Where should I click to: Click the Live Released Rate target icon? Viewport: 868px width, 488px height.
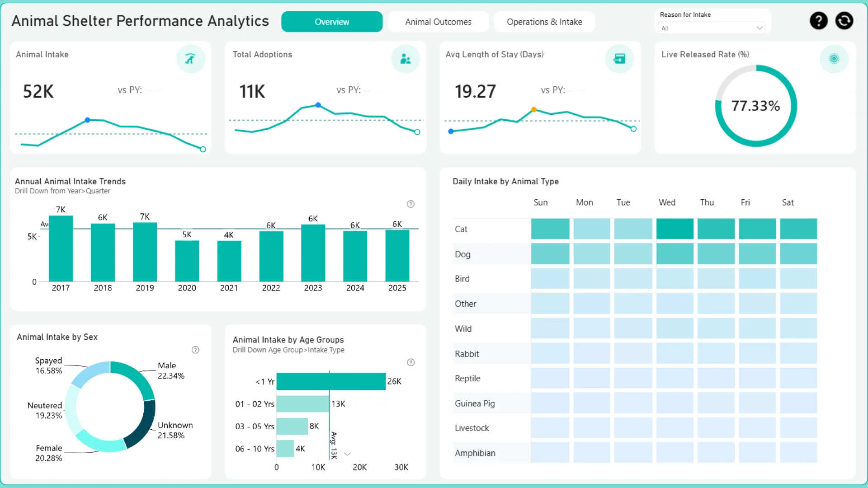[834, 59]
